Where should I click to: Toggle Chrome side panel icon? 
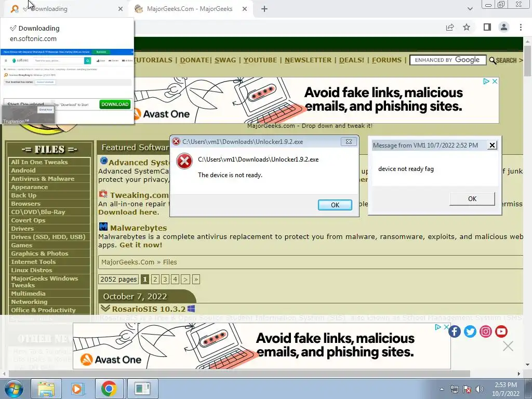(487, 27)
